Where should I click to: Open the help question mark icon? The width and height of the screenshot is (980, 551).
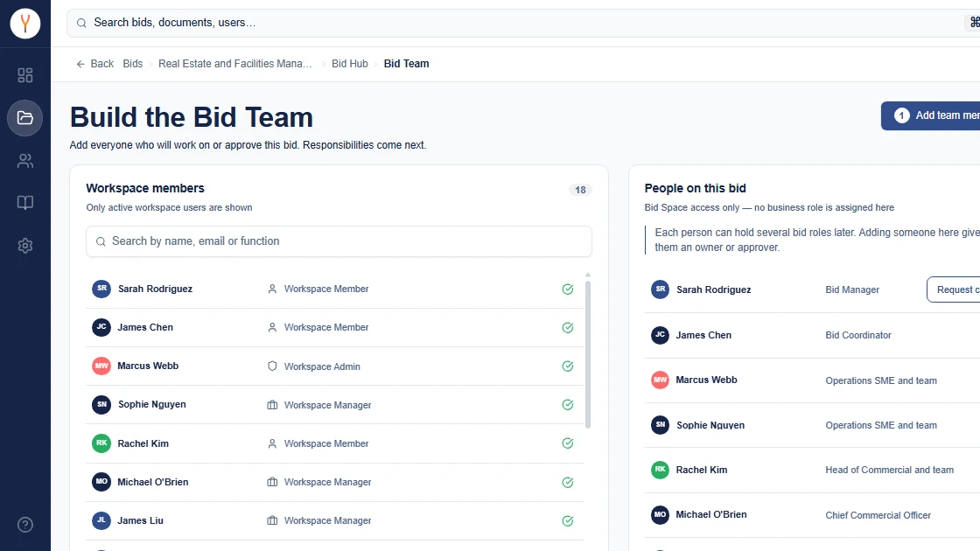click(x=25, y=525)
